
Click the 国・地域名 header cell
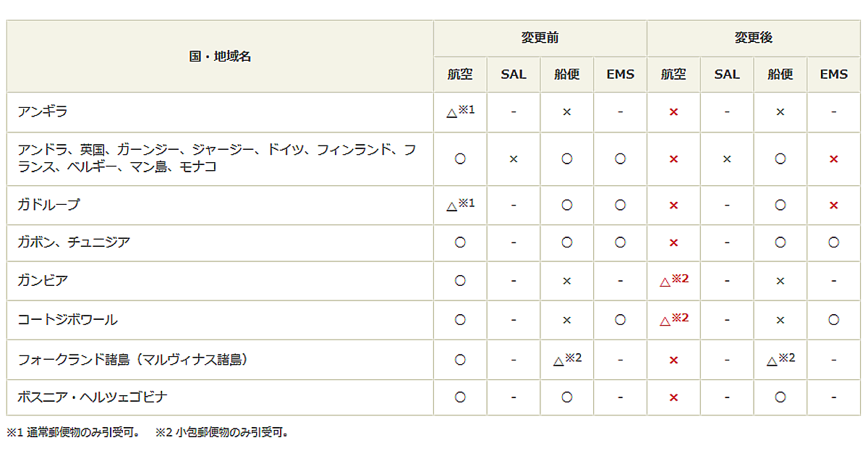pyautogui.click(x=220, y=56)
